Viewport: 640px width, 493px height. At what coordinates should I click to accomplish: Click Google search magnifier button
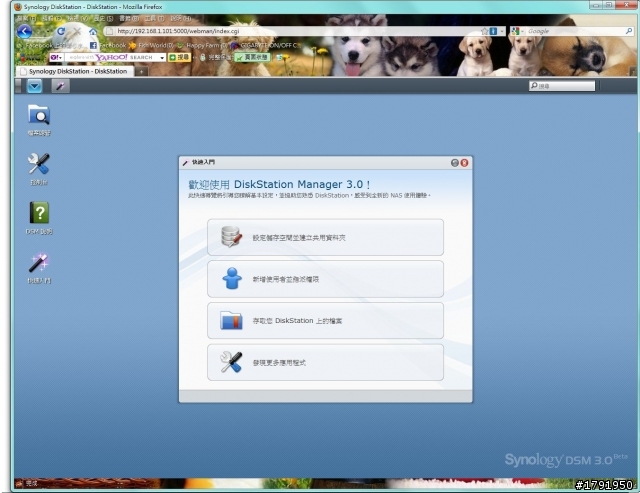pos(629,31)
